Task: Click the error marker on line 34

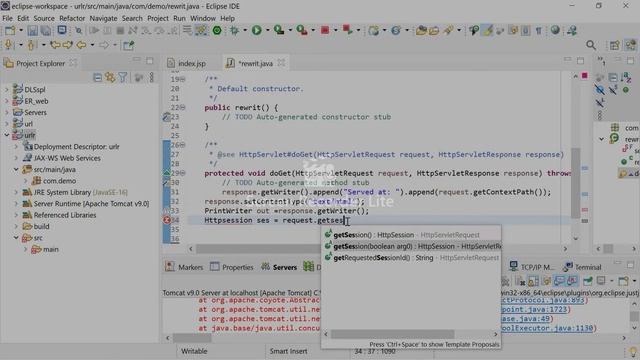Action: tap(167, 220)
